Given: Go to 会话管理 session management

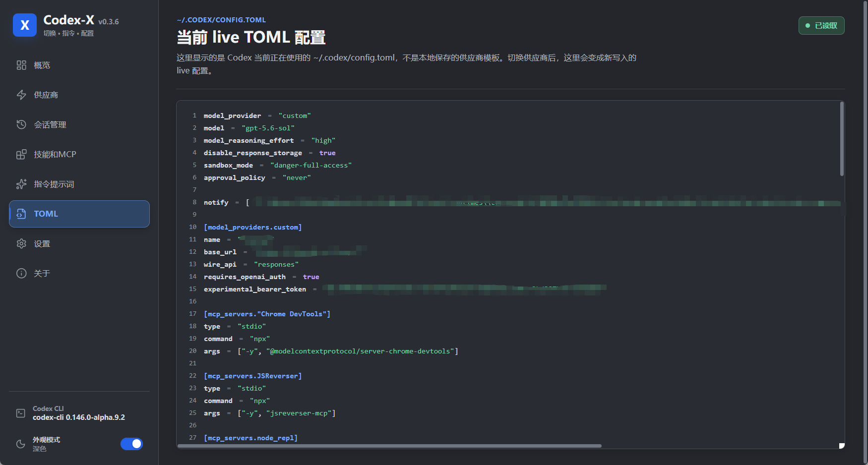Looking at the screenshot, I should pyautogui.click(x=79, y=124).
